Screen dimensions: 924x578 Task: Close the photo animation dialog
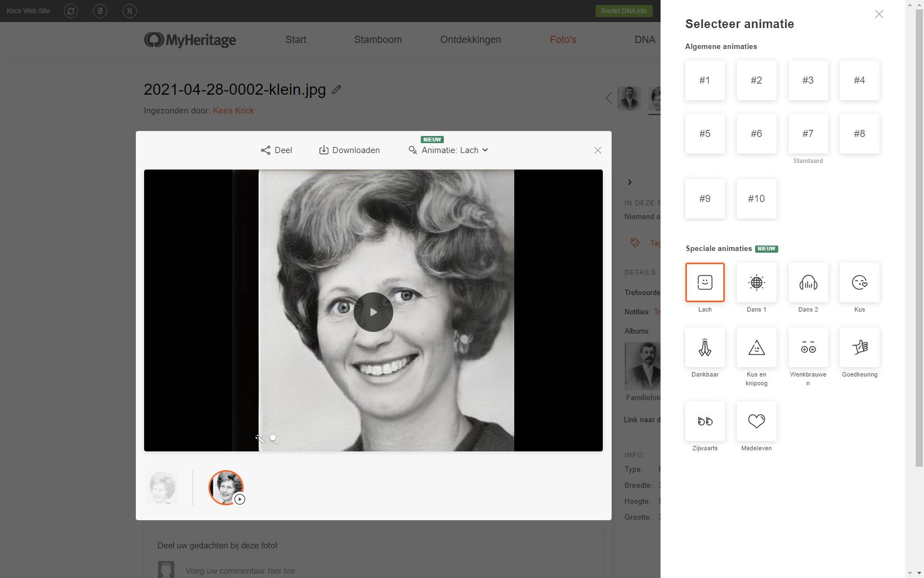click(598, 150)
